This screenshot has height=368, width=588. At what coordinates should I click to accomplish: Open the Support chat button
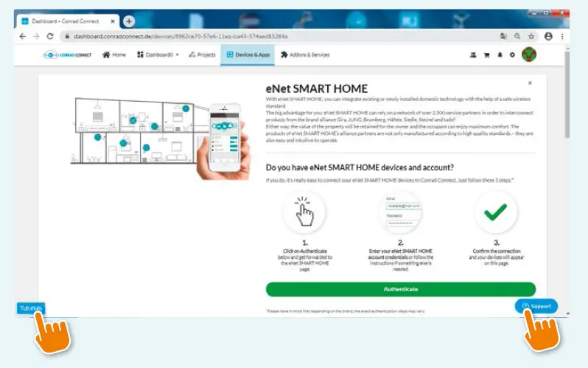[536, 306]
